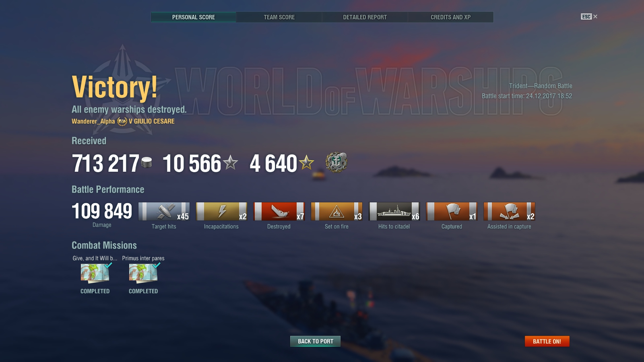
Task: Close results screen with ESC button
Action: 589,16
